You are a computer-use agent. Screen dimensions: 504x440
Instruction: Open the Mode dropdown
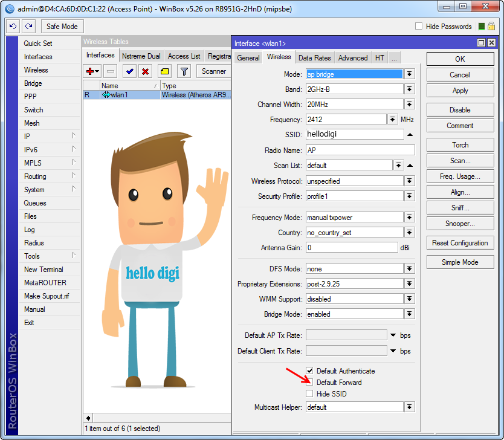409,74
